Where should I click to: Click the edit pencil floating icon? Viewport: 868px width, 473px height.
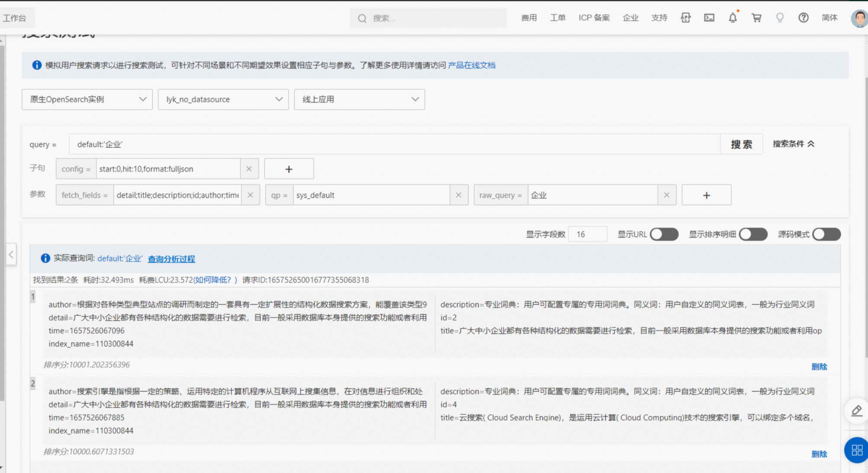[x=857, y=411]
